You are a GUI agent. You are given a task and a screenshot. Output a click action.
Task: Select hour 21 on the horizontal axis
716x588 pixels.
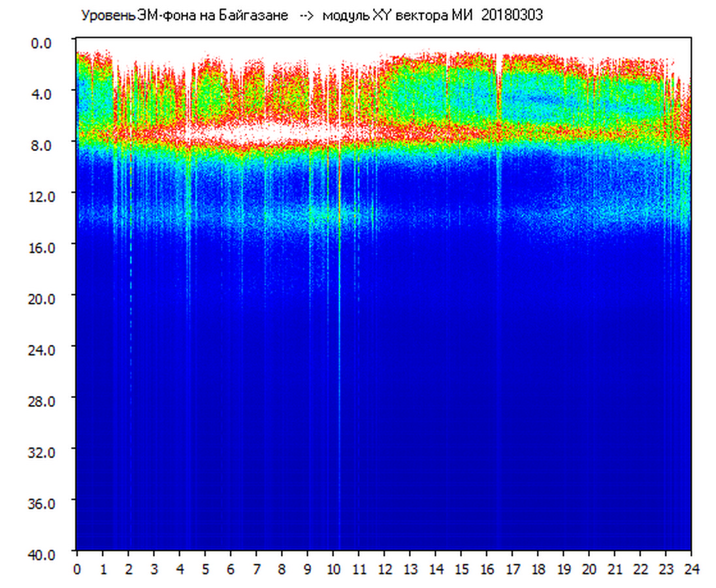pyautogui.click(x=615, y=569)
